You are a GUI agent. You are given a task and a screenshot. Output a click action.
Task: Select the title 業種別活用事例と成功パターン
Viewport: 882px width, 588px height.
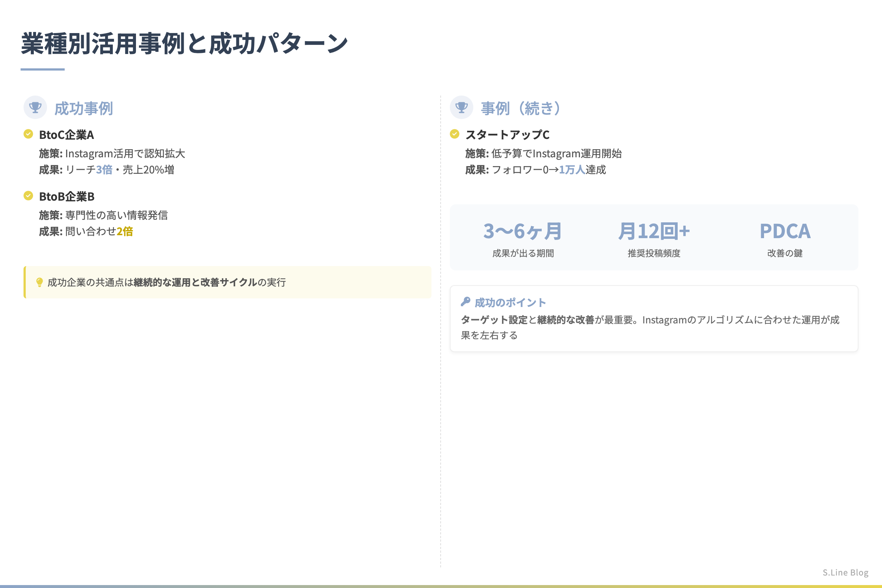[x=184, y=44]
